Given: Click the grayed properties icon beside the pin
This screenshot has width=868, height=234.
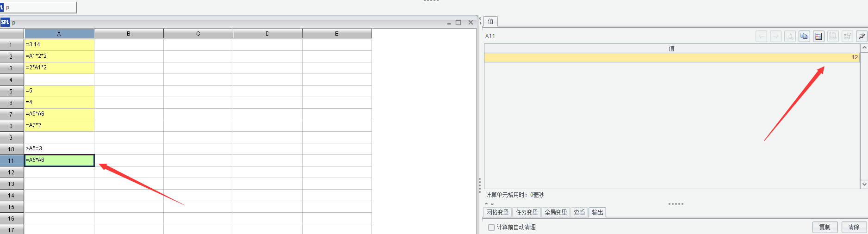Looking at the screenshot, I should [847, 36].
